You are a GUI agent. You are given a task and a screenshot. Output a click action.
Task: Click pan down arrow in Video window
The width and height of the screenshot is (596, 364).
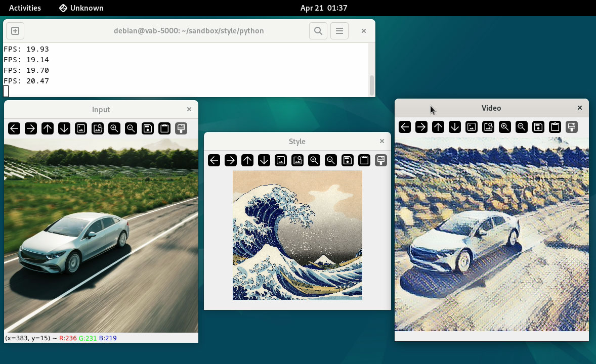click(455, 127)
